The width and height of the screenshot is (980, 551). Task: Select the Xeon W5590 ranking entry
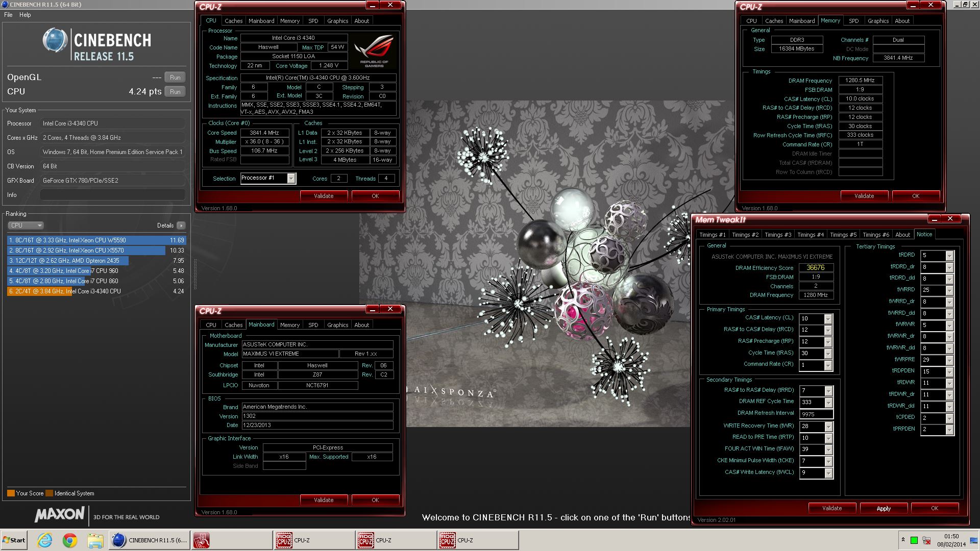pyautogui.click(x=96, y=240)
